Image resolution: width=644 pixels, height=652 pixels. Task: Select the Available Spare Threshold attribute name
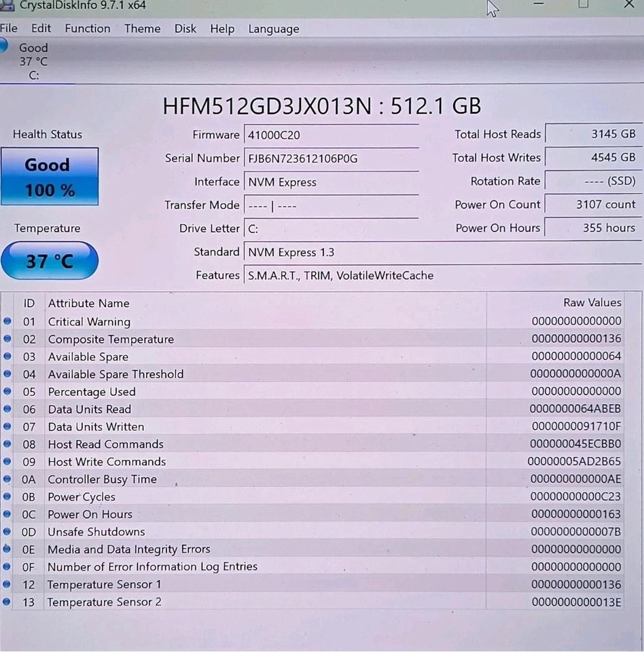tap(115, 374)
